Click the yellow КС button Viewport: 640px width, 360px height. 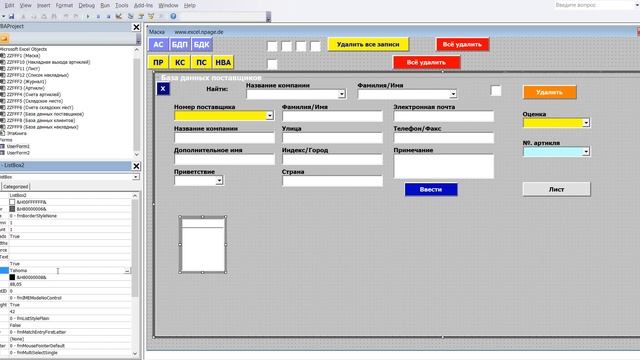coord(180,62)
